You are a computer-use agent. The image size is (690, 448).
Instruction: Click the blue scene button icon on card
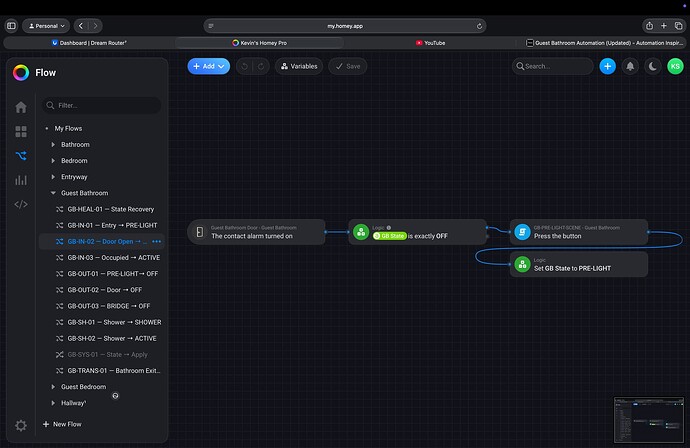[x=522, y=232]
